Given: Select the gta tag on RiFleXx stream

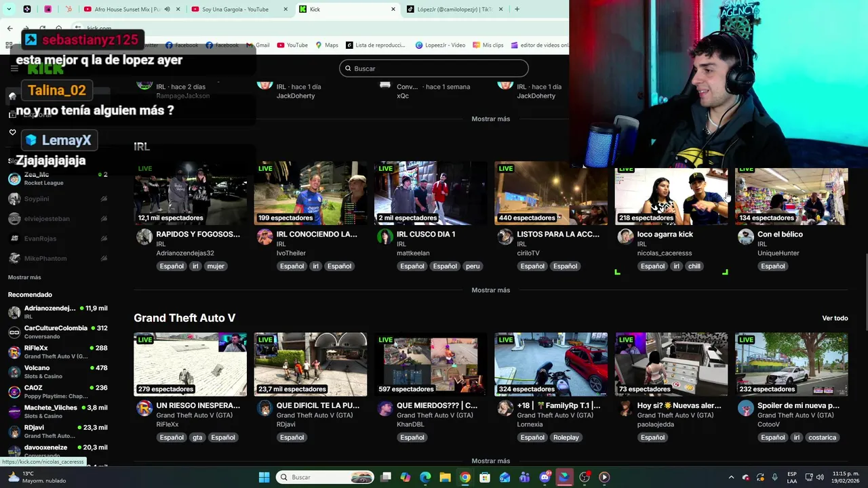Looking at the screenshot, I should (x=197, y=437).
